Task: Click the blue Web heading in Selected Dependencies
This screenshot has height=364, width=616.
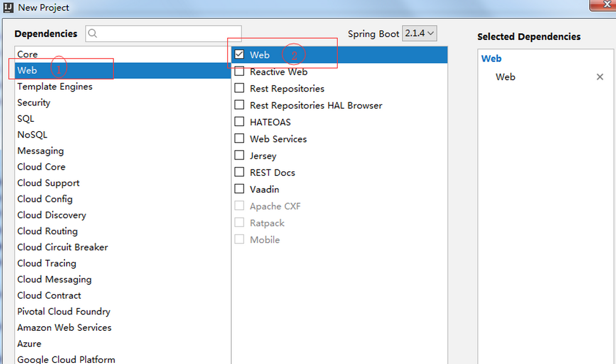Action: tap(491, 59)
